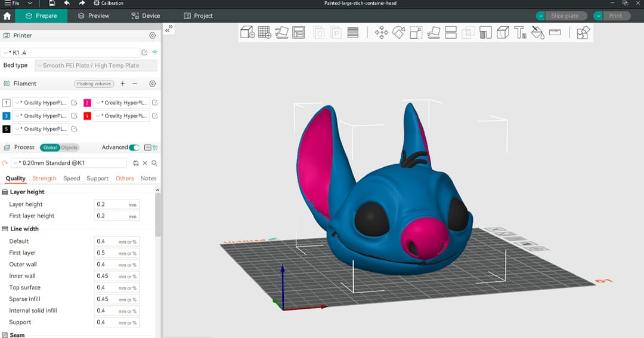Screen dimensions: 644x338
Task: Select the Color painting bucket tool
Action: pyautogui.click(x=538, y=32)
